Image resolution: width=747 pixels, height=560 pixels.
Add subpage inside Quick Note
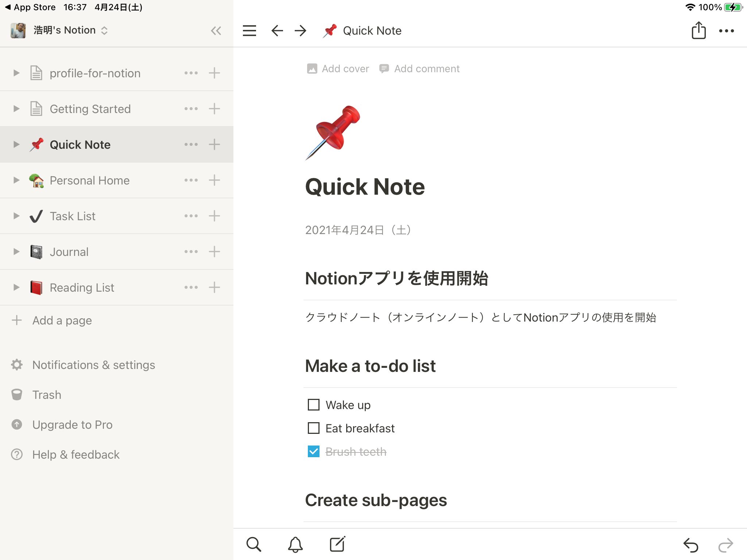(x=214, y=144)
